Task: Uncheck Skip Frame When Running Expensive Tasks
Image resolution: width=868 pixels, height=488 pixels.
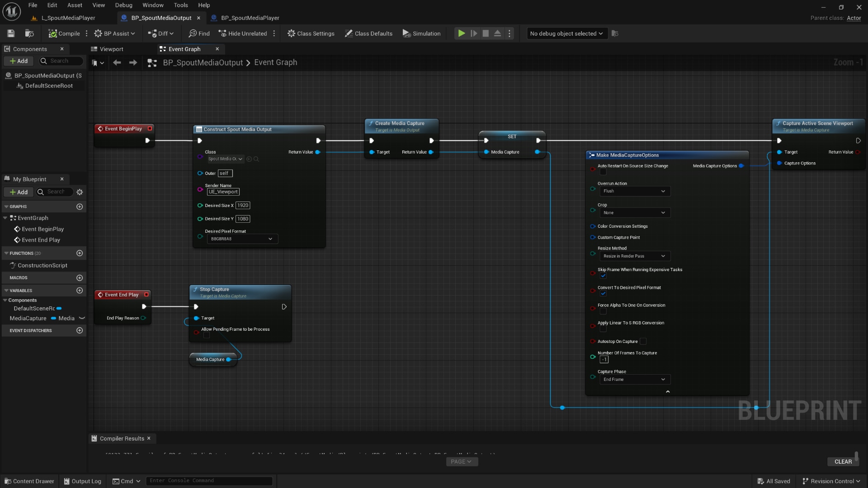Action: pos(603,276)
